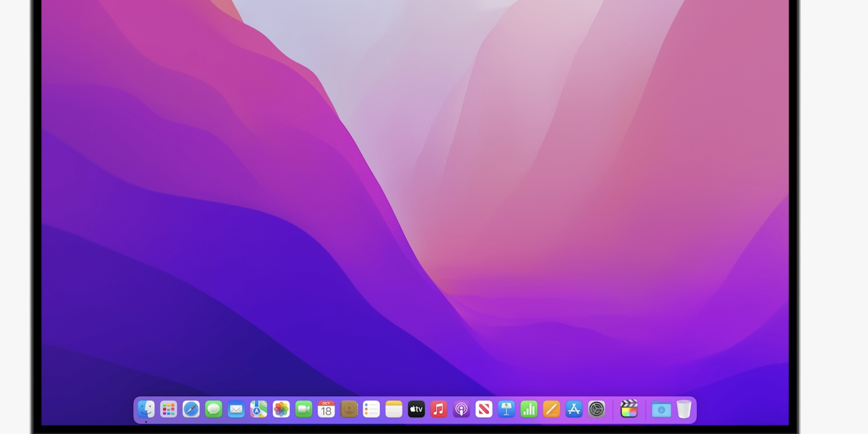This screenshot has height=434, width=868.
Task: Launch the Numbers app
Action: pos(529,409)
